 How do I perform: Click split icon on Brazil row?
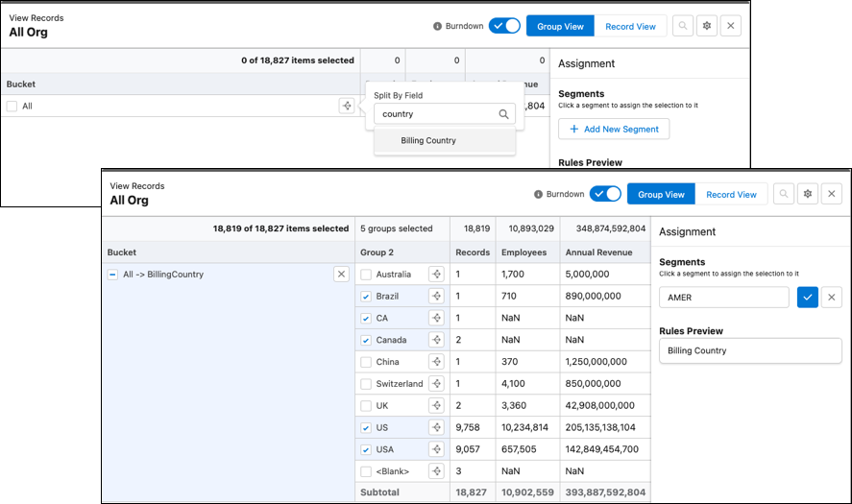pos(436,296)
